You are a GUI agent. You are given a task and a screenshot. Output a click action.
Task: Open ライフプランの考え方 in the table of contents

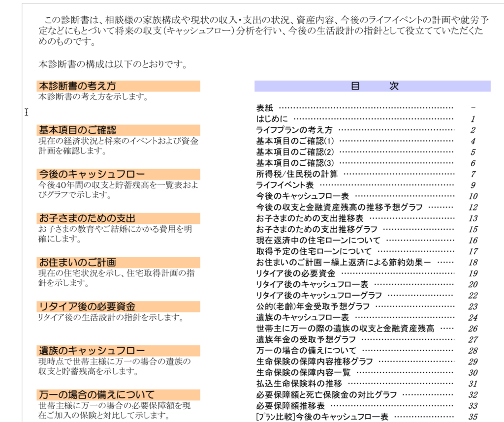[x=294, y=130]
